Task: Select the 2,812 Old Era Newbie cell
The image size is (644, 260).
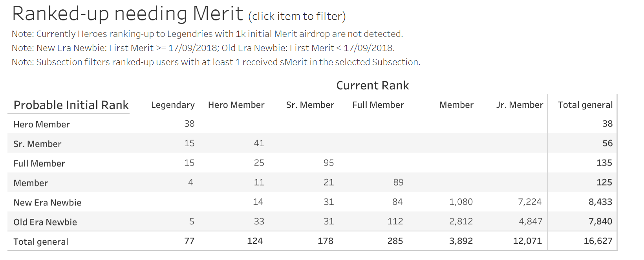Action: [461, 222]
